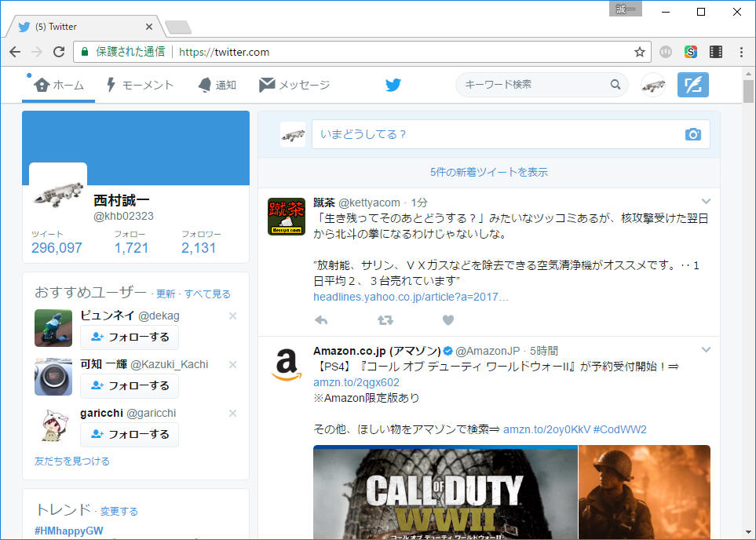
Task: Click the Twitter bird logo in navbar
Action: point(393,85)
